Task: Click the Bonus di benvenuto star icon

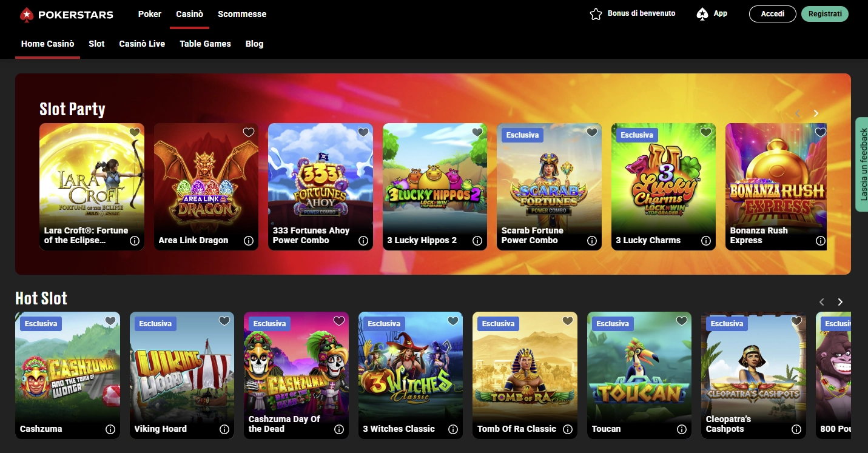Action: point(595,13)
